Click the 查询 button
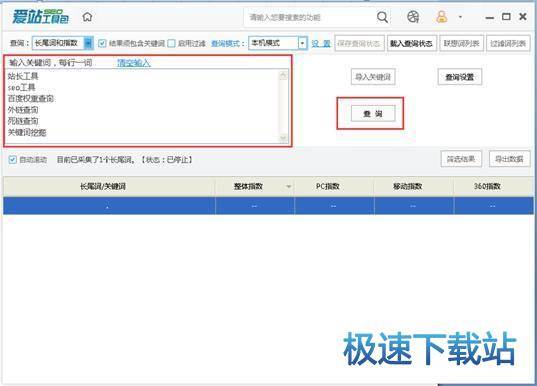Viewport: 537px width, 386px height. (373, 114)
